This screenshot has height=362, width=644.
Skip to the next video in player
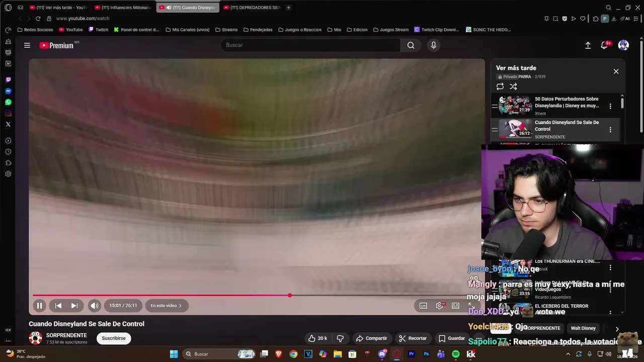(x=74, y=305)
